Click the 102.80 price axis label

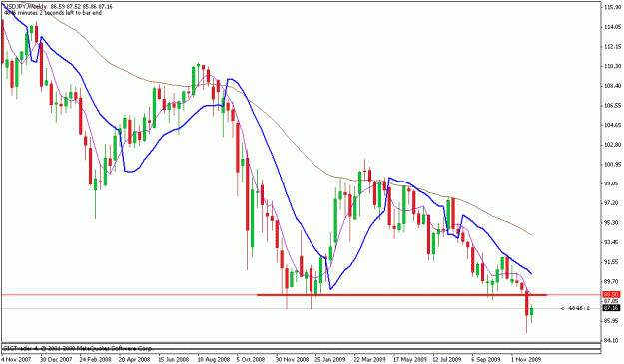(612, 145)
